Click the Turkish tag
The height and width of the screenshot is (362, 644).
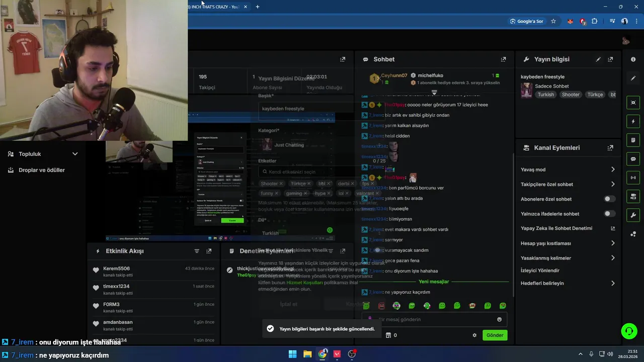(x=545, y=95)
